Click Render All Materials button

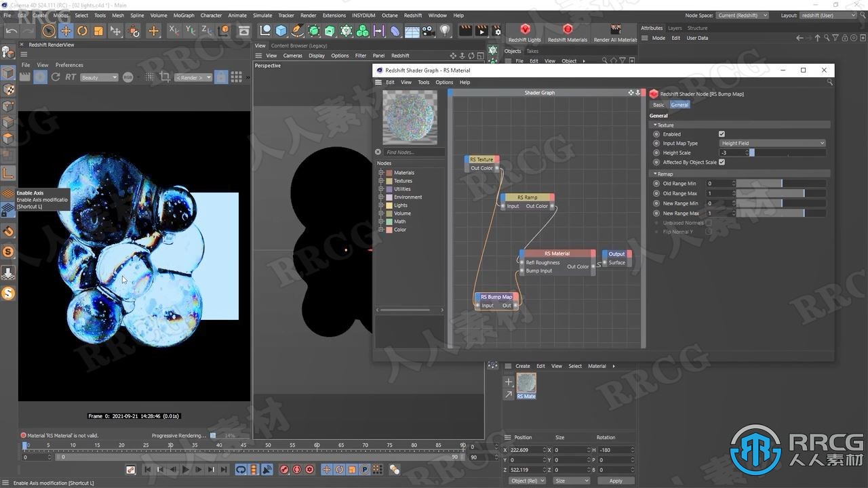tap(615, 33)
